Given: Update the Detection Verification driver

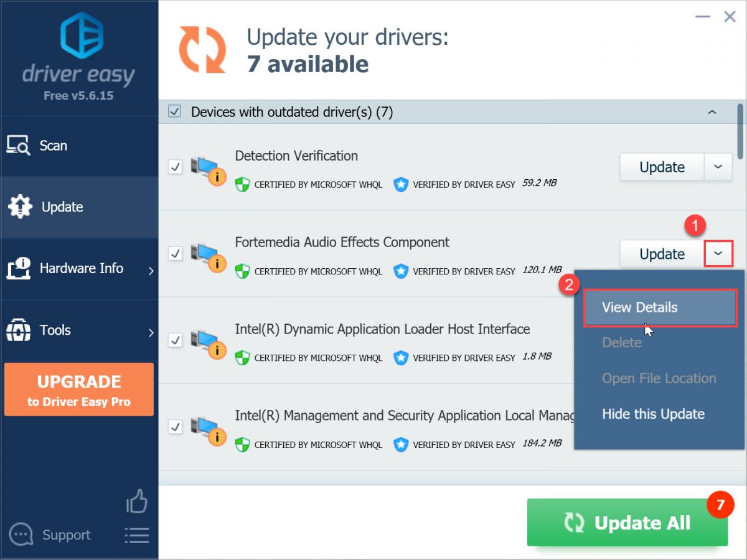Looking at the screenshot, I should (662, 167).
